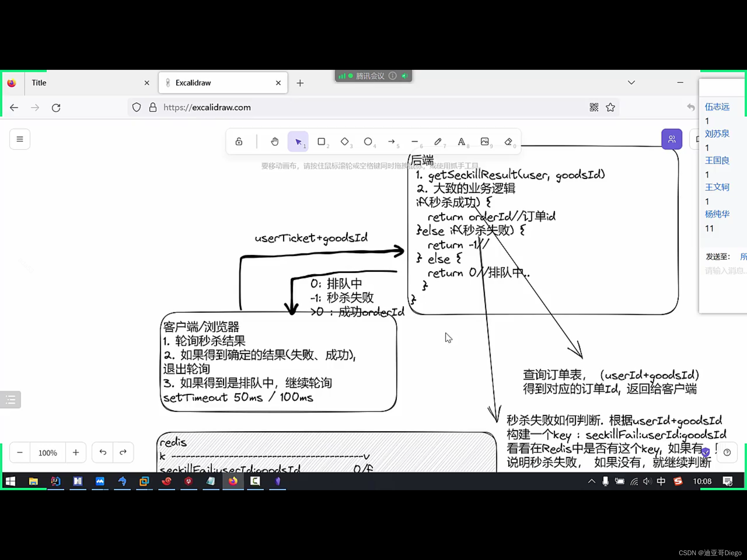View site security lock info
Screen dimensions: 747x560
(x=153, y=108)
